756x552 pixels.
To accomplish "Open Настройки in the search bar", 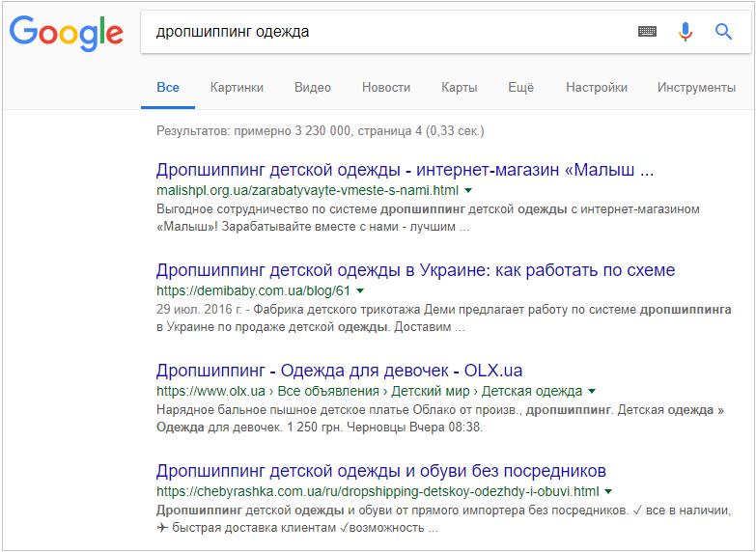I will 597,87.
